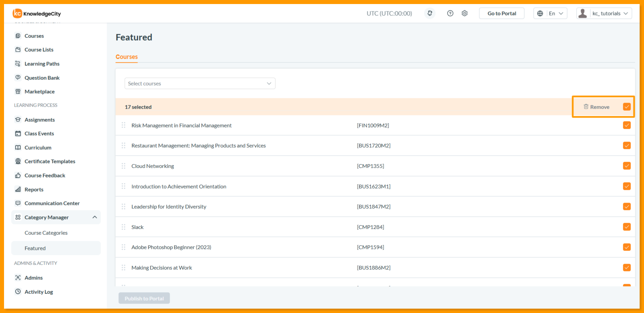Viewport: 644px width, 313px height.
Task: Click the Reports bar chart icon
Action: point(18,189)
